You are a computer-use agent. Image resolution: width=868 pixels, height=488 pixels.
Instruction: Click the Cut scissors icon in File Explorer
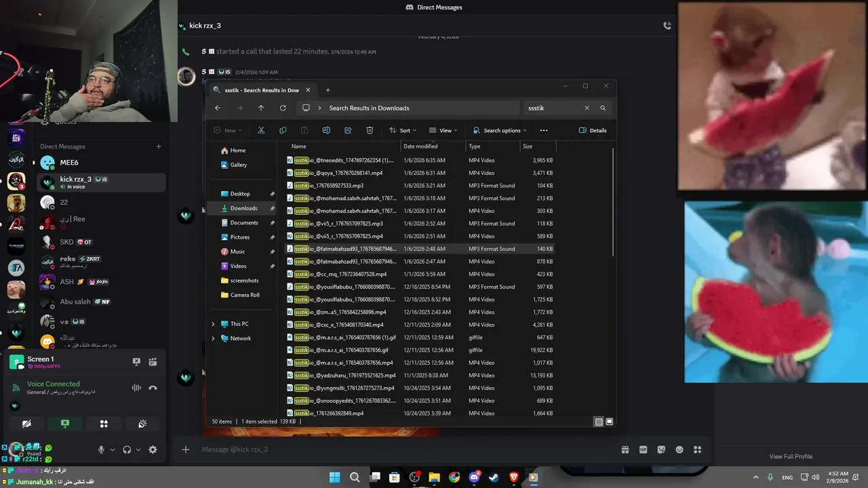click(x=261, y=130)
